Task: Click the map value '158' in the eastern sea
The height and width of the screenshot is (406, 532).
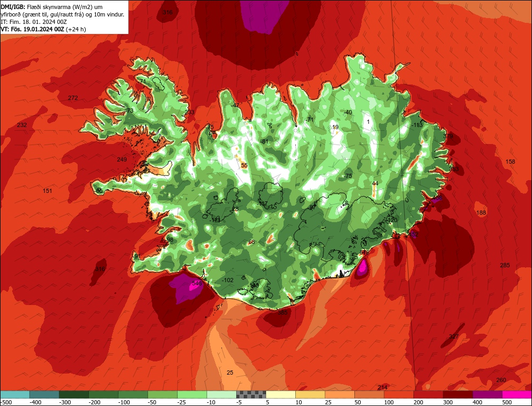Action: click(x=510, y=162)
